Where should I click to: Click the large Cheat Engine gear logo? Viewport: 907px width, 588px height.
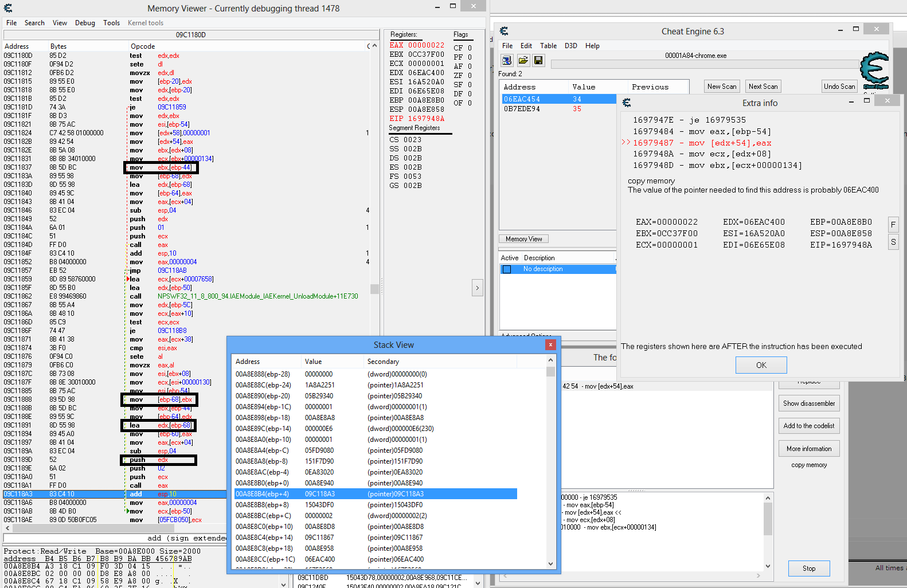(874, 70)
